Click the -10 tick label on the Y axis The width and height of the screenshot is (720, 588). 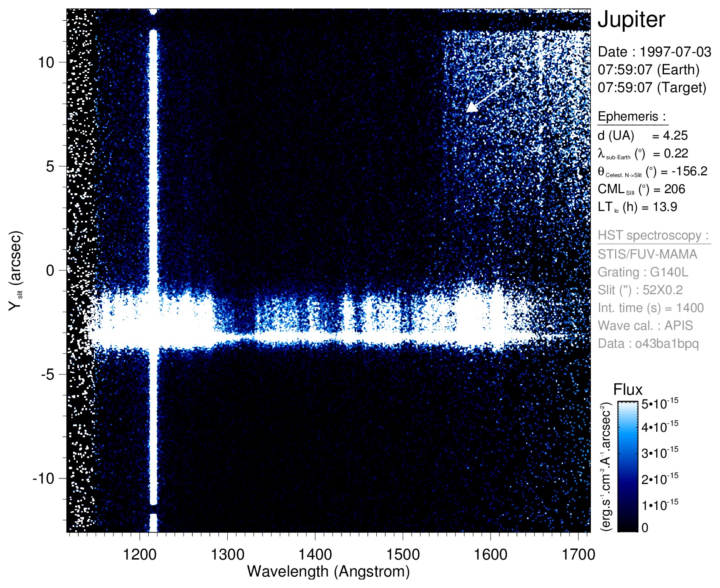(44, 478)
